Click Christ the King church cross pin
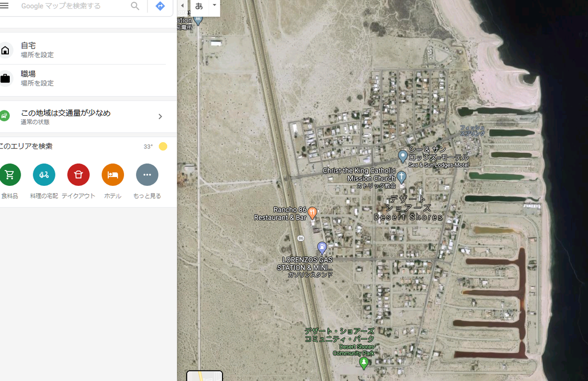The width and height of the screenshot is (588, 381). click(401, 177)
